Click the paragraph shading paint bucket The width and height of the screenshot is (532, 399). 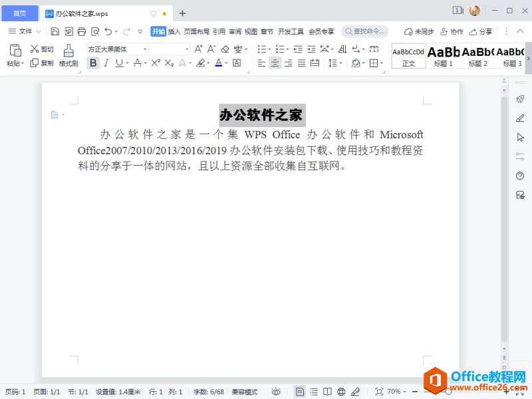[356, 63]
